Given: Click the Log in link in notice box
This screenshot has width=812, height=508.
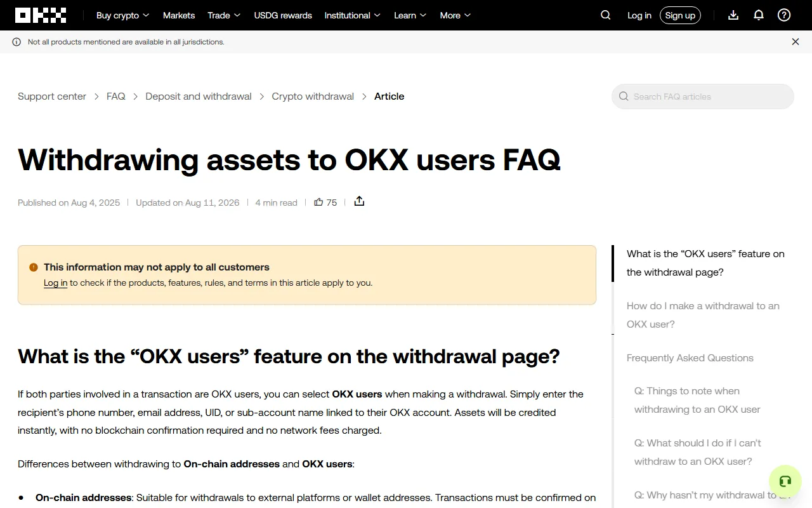Looking at the screenshot, I should (x=56, y=283).
